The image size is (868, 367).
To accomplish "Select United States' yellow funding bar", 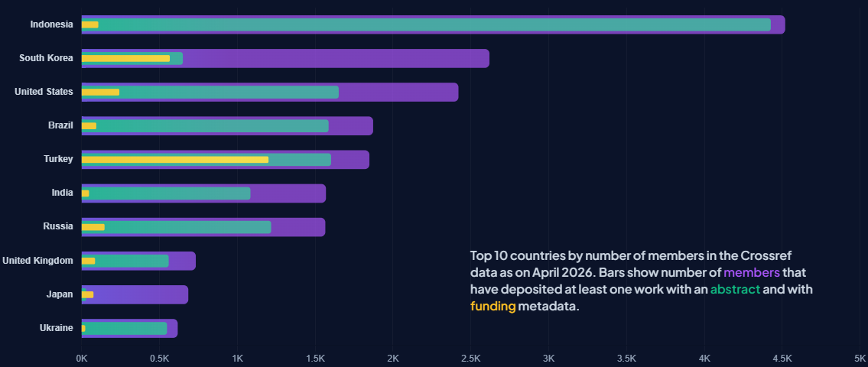I will pos(100,92).
